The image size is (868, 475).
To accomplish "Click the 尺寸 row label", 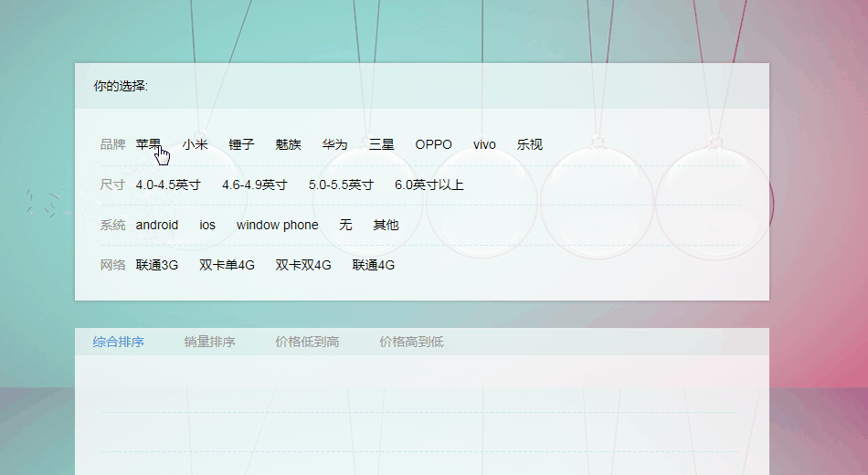I will pos(113,185).
